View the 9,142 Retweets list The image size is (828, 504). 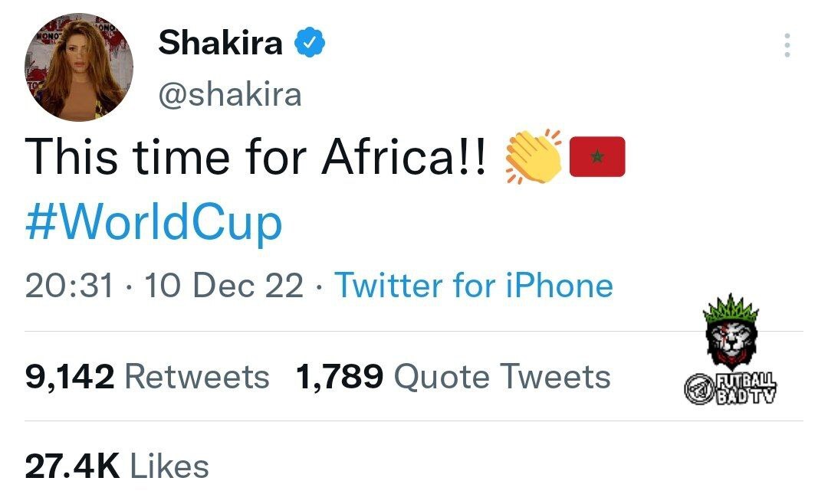point(147,377)
